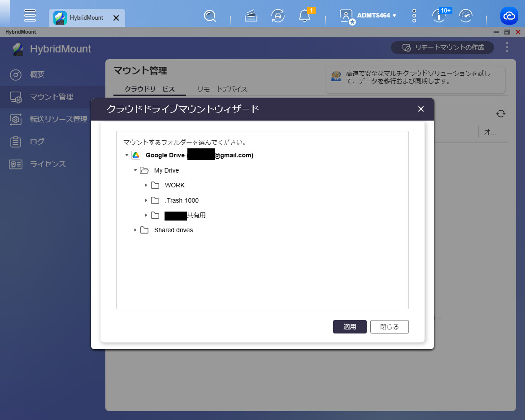Close the cloud drive mount wizard dialog
Image resolution: width=525 pixels, height=420 pixels.
point(421,109)
